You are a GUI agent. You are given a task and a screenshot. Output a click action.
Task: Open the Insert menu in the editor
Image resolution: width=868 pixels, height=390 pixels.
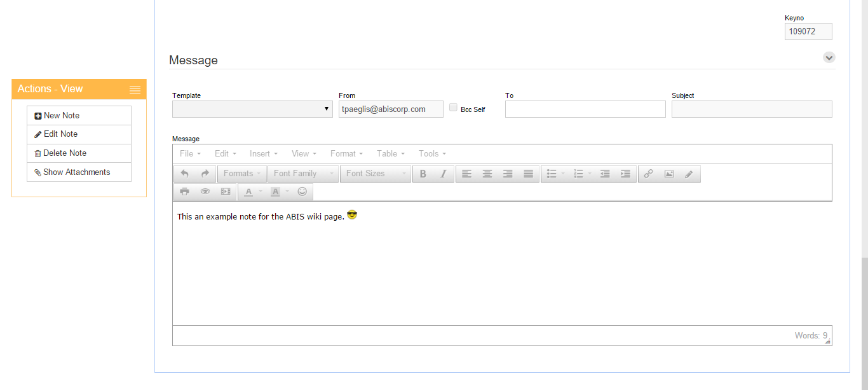[x=263, y=154]
